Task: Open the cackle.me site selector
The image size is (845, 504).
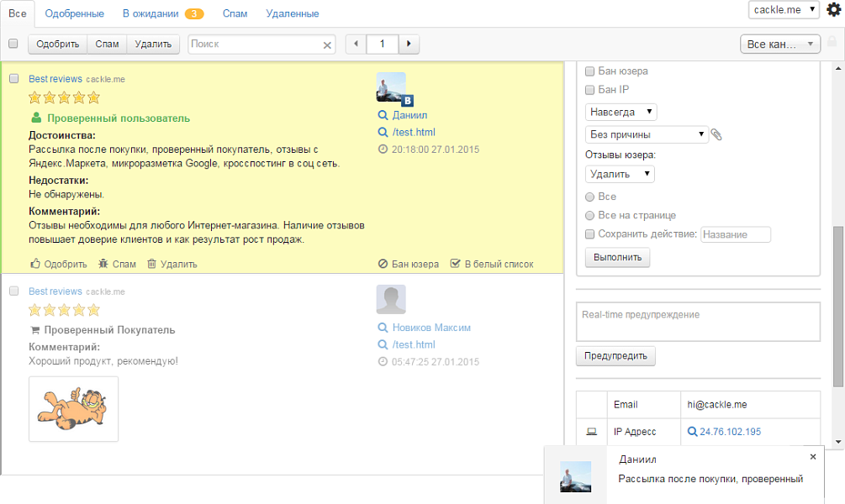Action: tap(783, 9)
